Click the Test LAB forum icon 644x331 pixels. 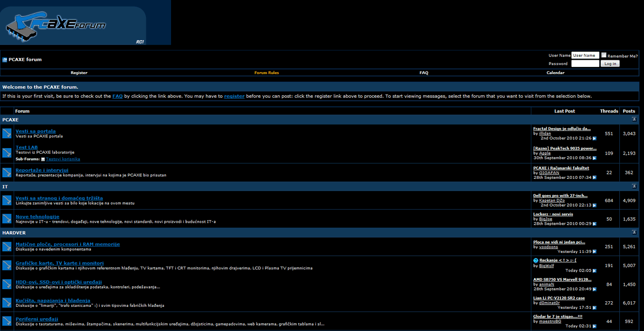point(6,153)
